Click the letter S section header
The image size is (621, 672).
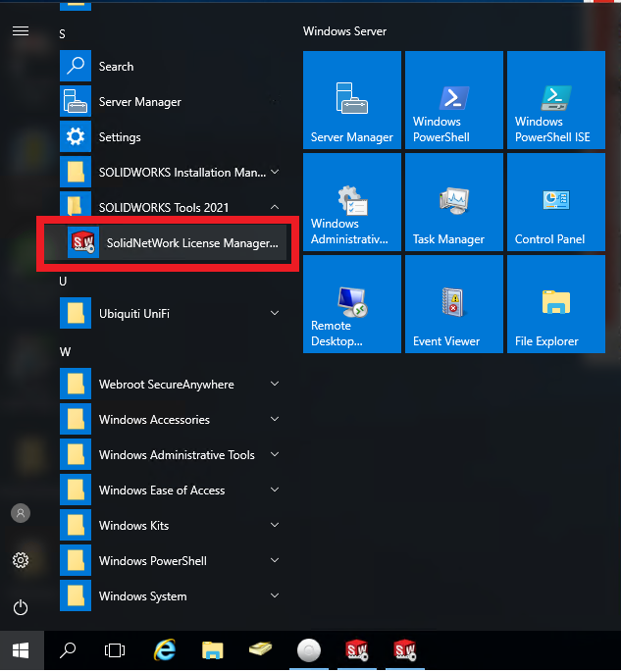[62, 34]
